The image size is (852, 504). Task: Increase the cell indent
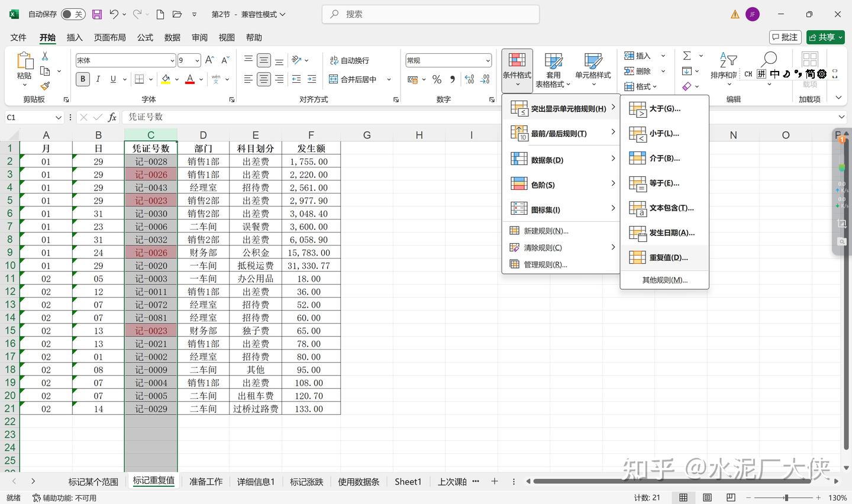(312, 79)
